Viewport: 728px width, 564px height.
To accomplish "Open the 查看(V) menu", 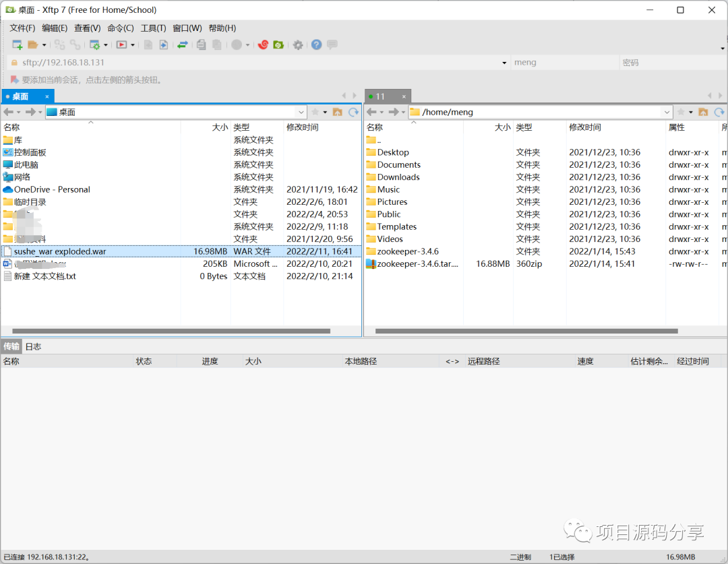I will pos(87,28).
